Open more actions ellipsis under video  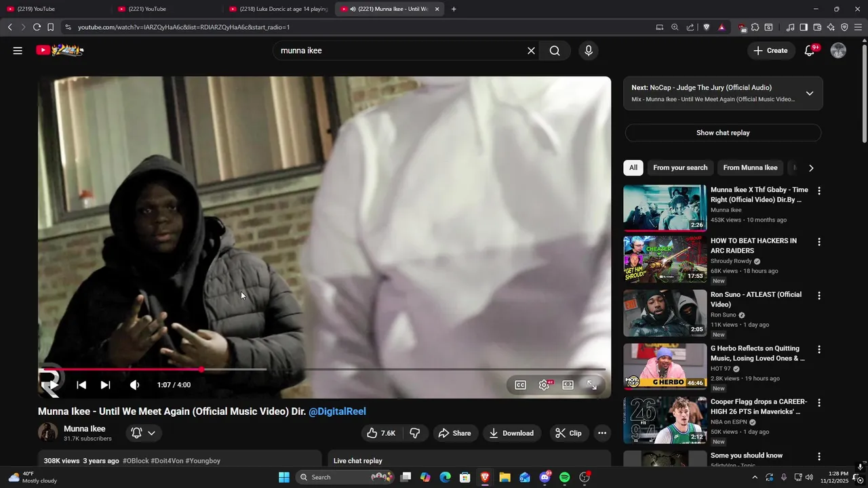[601, 433]
